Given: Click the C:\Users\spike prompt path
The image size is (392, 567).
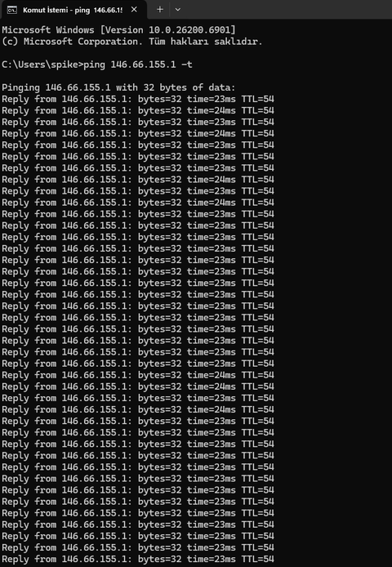Looking at the screenshot, I should click(x=40, y=65).
